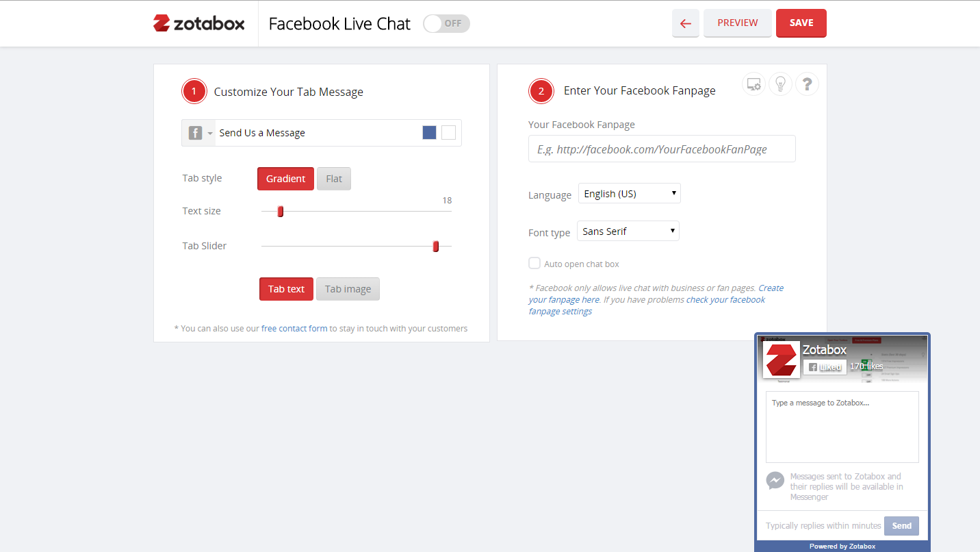The height and width of the screenshot is (552, 980).
Task: Click the red back arrow button
Action: coord(686,23)
